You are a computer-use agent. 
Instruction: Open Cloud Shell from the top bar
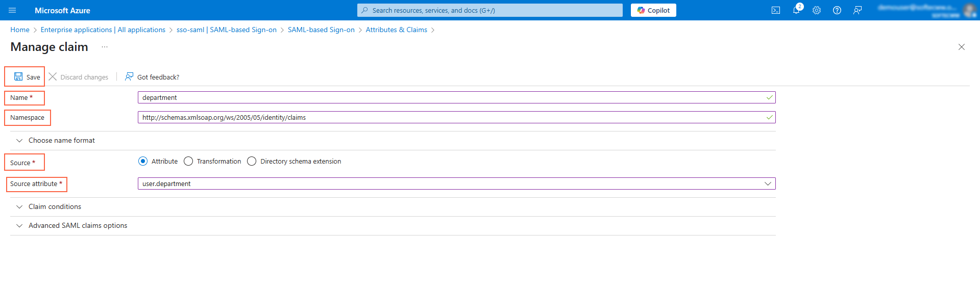[x=775, y=10]
